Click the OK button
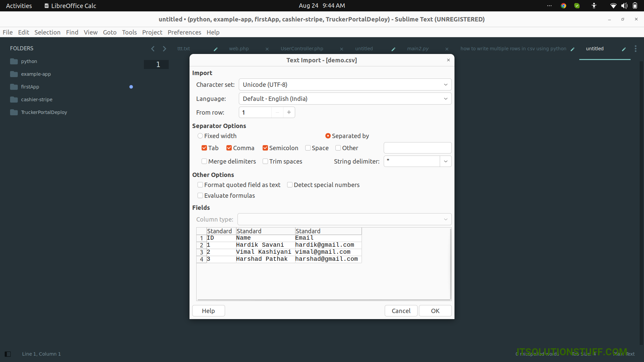Viewport: 644px width, 362px height. pyautogui.click(x=435, y=311)
